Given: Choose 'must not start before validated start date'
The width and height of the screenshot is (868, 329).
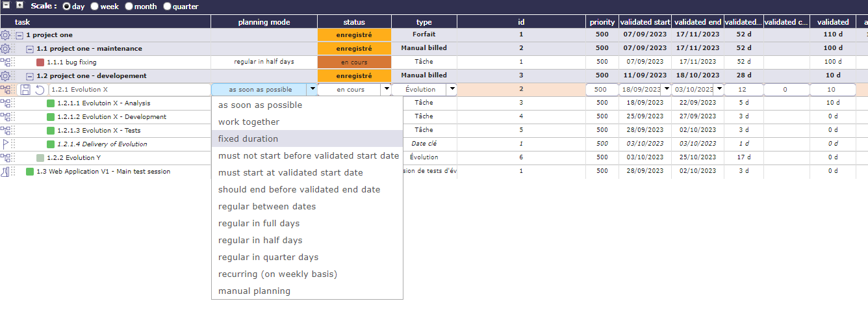Looking at the screenshot, I should click(307, 155).
